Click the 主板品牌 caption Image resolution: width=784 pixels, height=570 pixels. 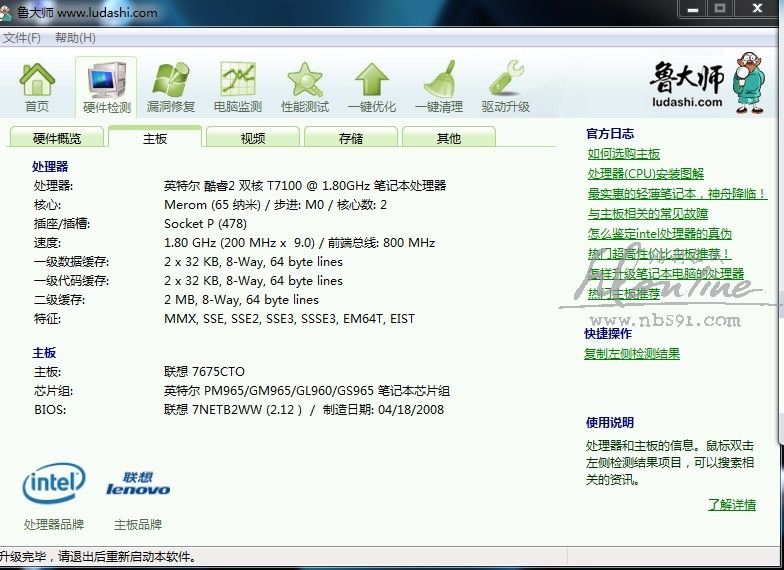click(x=138, y=524)
